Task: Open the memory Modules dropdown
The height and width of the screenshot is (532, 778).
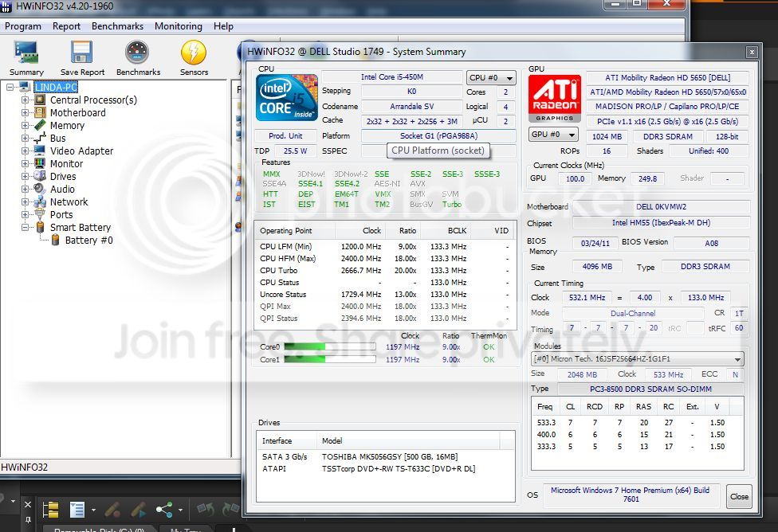Action: (x=637, y=358)
